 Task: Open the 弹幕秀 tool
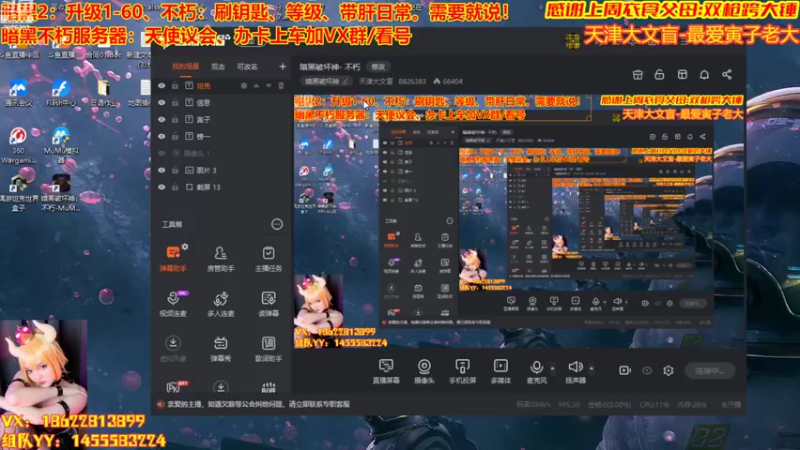220,348
